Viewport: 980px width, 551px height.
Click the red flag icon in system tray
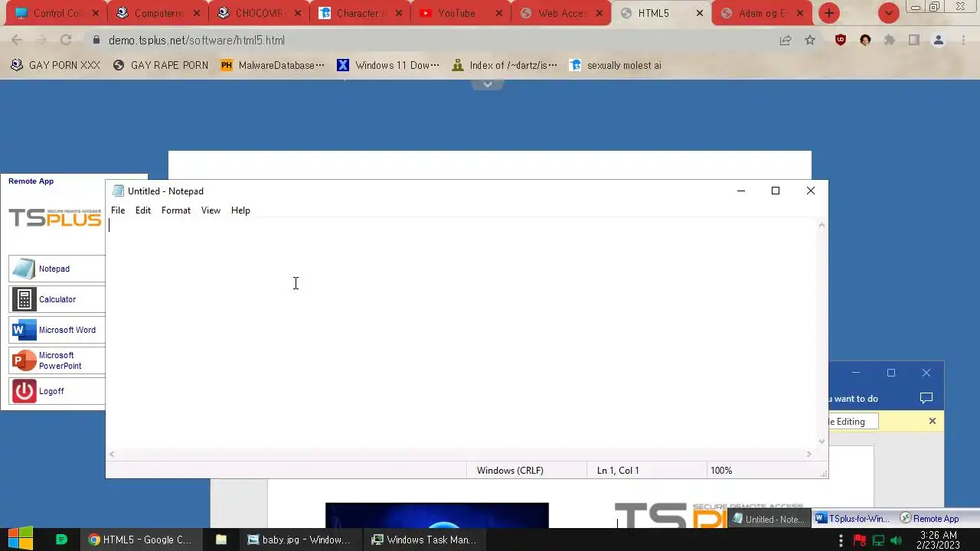[860, 540]
